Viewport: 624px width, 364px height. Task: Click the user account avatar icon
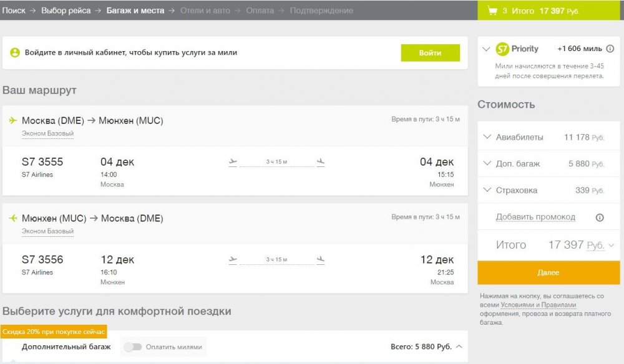coord(15,52)
